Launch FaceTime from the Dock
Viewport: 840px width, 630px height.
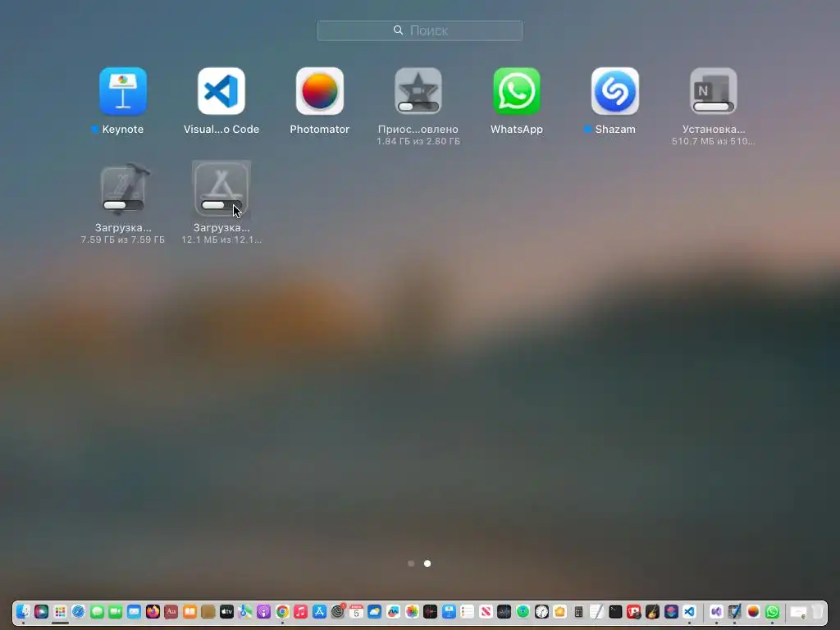click(x=115, y=612)
